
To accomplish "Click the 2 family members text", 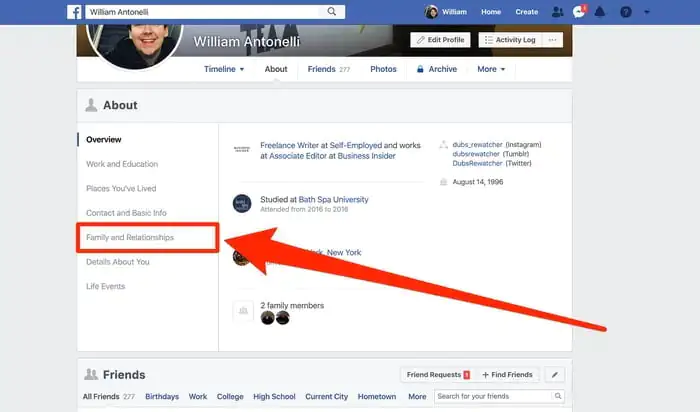I will point(292,306).
